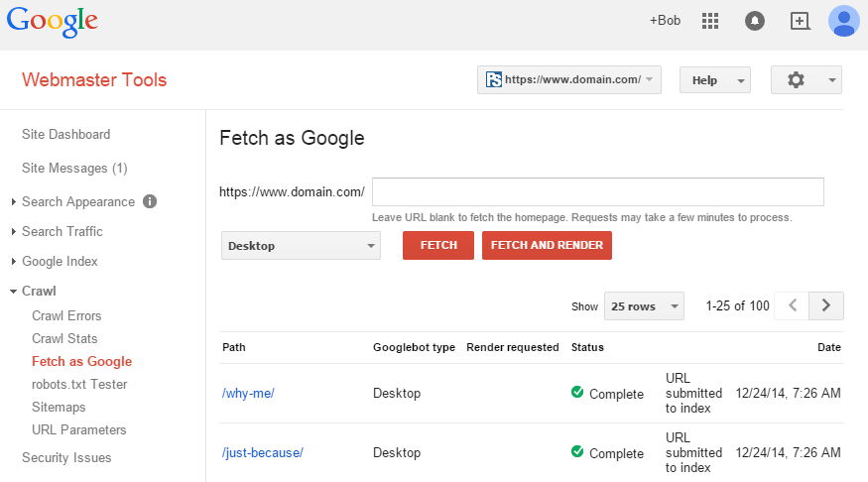Click the Search Appearance info icon
Screen dimensions: 868x482
pos(150,201)
